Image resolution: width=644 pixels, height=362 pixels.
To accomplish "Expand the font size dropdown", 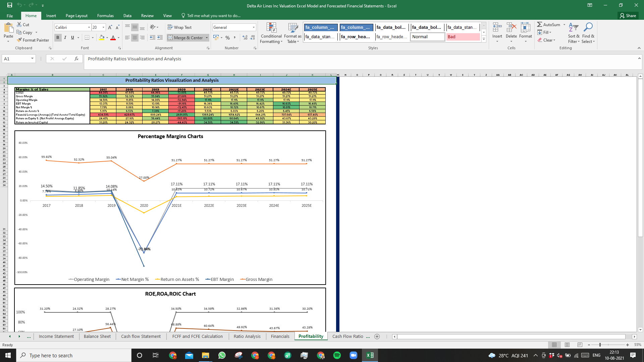I will (103, 27).
